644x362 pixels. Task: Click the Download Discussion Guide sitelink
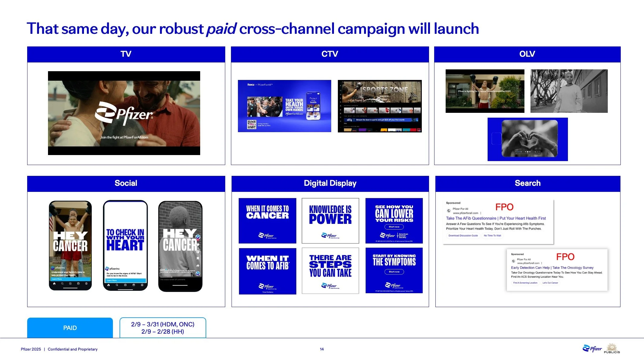click(463, 236)
